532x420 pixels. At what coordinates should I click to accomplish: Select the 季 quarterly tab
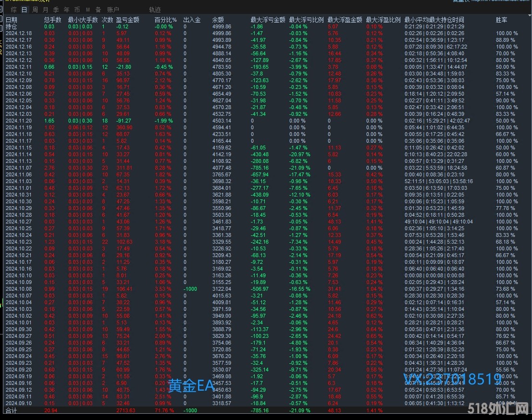pyautogui.click(x=56, y=10)
